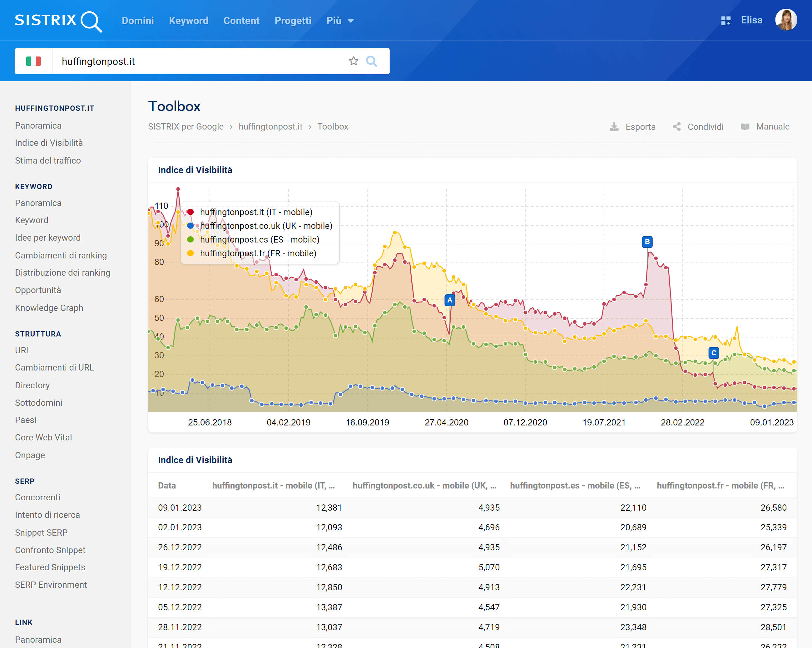
Task: Toggle huffingtonpost.es green legend dot
Action: click(x=191, y=239)
